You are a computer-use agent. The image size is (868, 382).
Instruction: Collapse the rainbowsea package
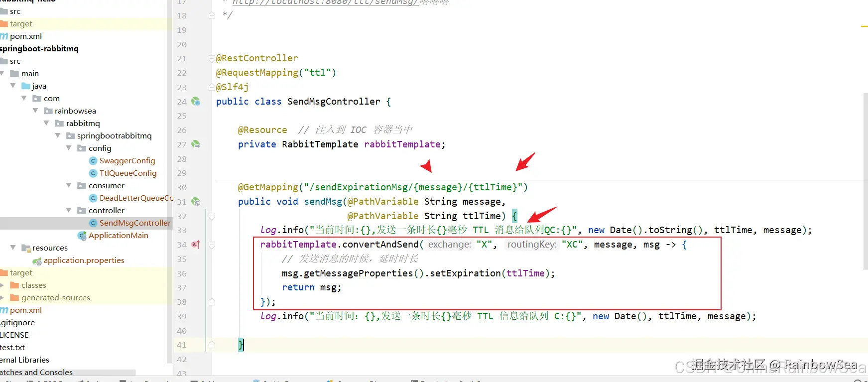(x=35, y=111)
